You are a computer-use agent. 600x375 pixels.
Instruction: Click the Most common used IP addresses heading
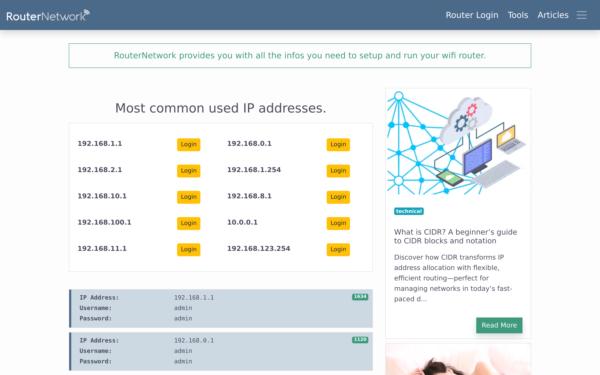220,108
